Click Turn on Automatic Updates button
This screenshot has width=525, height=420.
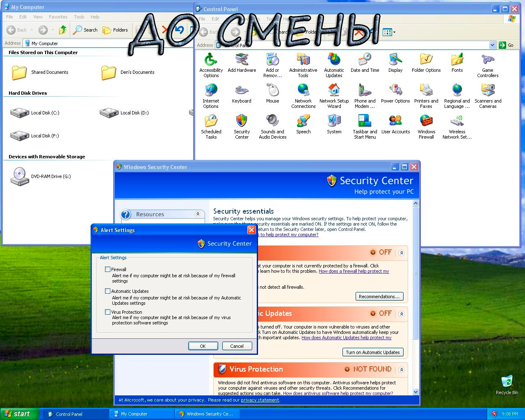372,352
